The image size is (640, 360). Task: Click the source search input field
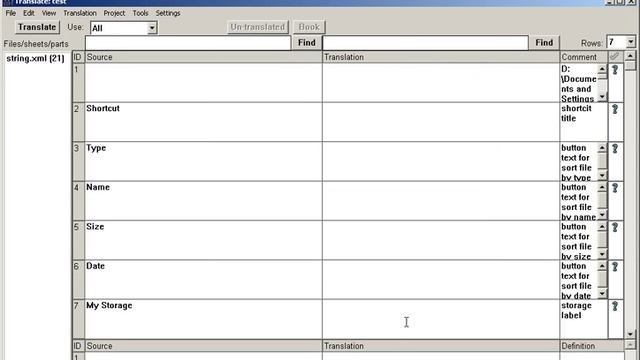coord(188,43)
